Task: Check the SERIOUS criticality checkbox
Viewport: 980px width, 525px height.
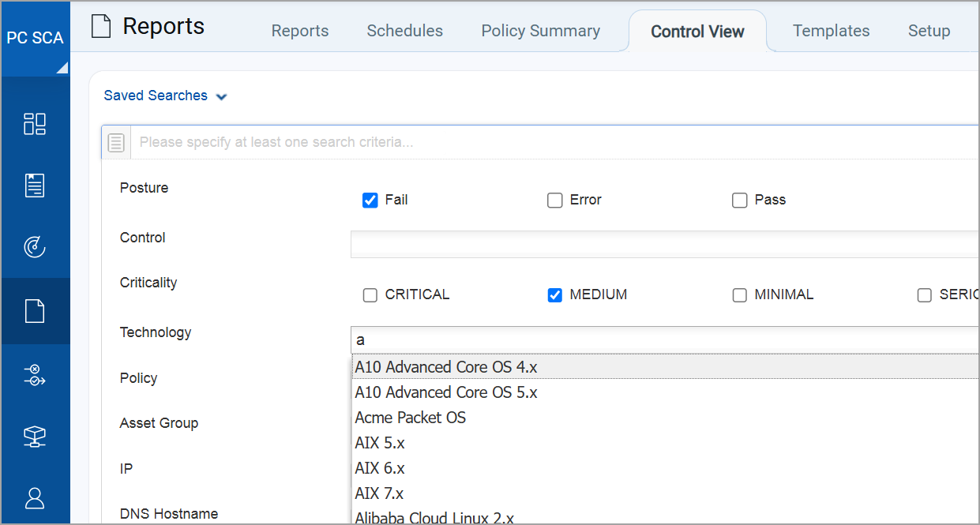Action: [924, 295]
